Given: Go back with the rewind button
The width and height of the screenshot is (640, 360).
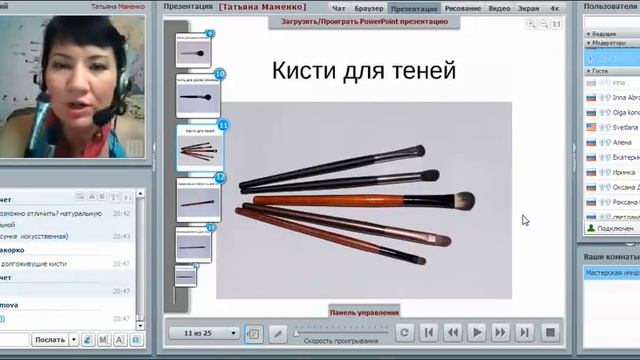Looking at the screenshot, I should (x=453, y=333).
